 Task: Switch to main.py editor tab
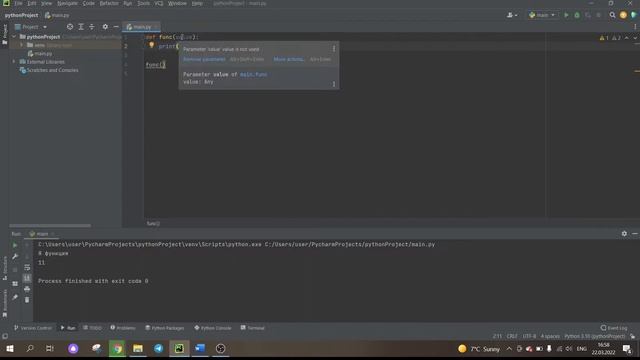click(141, 27)
